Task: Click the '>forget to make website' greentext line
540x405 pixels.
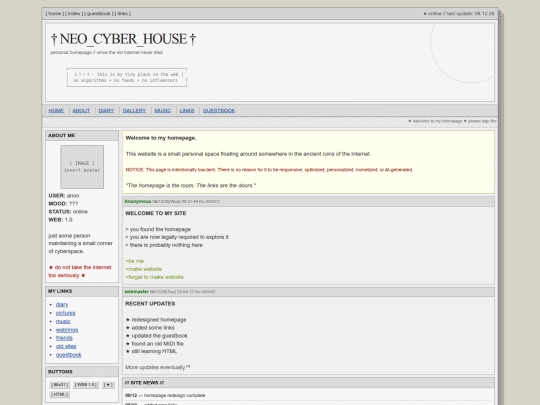Action: tap(154, 277)
